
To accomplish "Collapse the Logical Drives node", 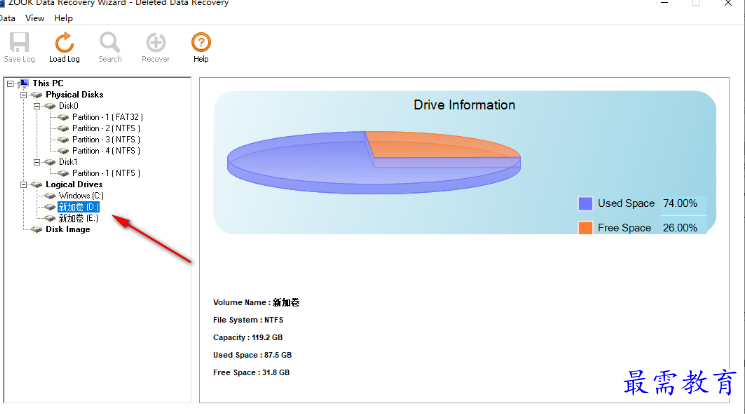I will coord(23,184).
